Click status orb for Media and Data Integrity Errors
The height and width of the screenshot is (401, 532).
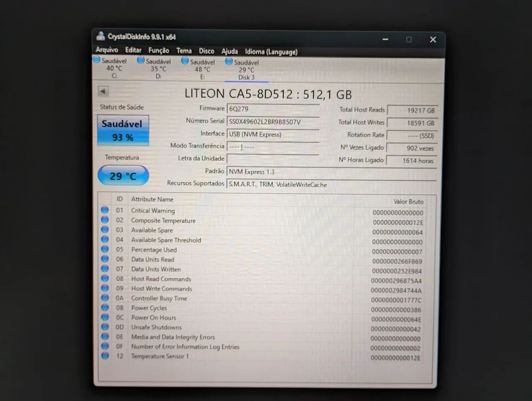[105, 336]
